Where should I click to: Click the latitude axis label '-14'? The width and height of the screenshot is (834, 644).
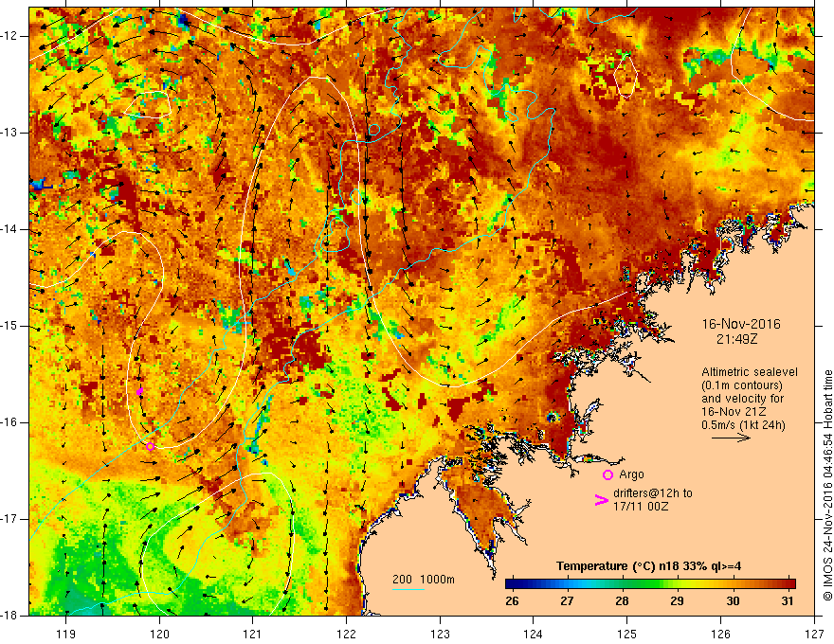point(10,229)
